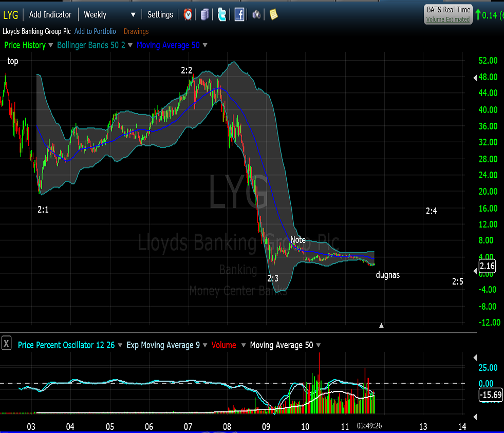504x433 pixels.
Task: Share chart via Twitter icon
Action: tap(222, 14)
